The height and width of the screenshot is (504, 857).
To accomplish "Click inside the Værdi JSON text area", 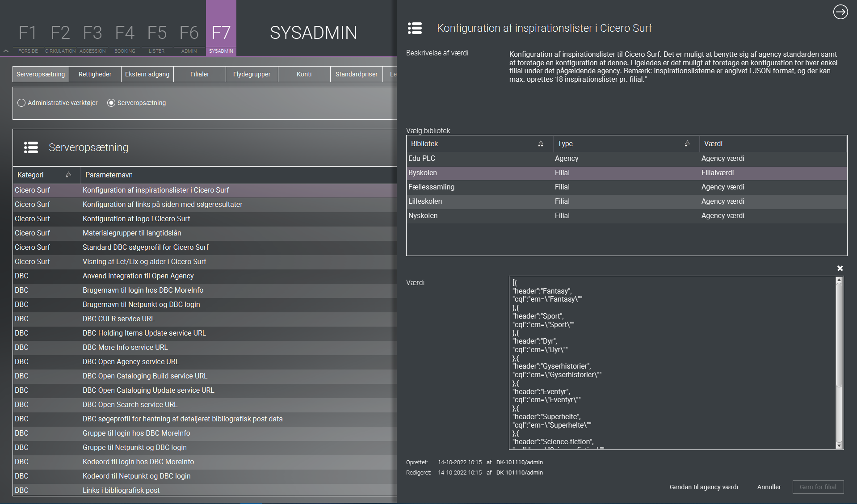I will pyautogui.click(x=672, y=363).
